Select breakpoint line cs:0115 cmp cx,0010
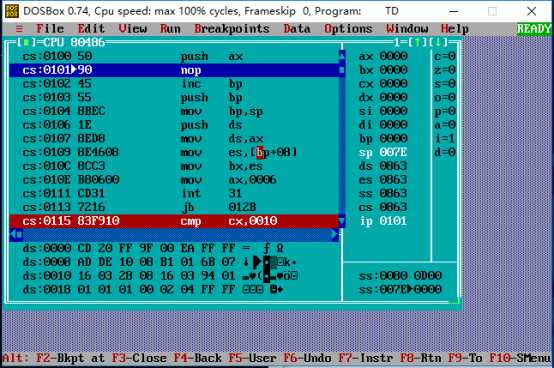Screen dimensions: 554x368 (174, 221)
